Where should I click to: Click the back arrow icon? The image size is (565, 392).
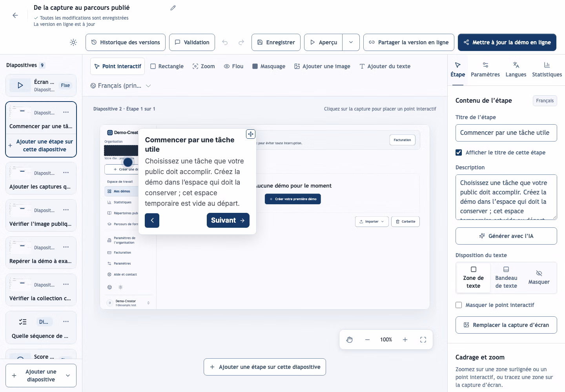15,15
